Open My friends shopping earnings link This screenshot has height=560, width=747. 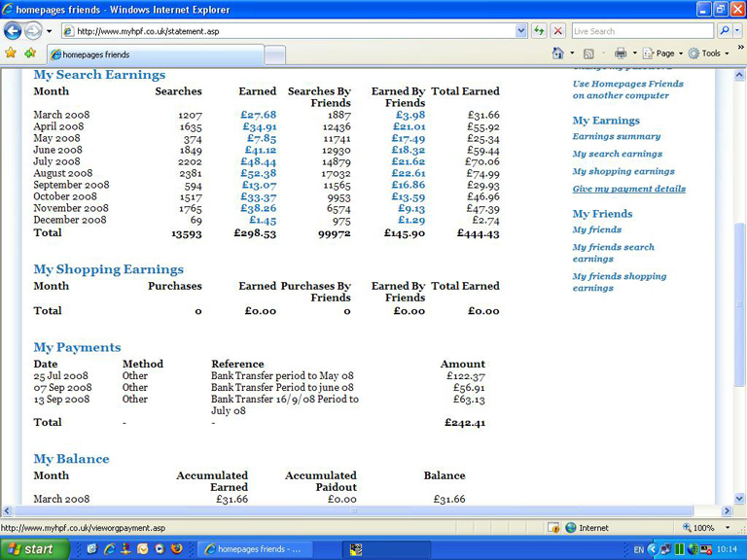(x=620, y=282)
